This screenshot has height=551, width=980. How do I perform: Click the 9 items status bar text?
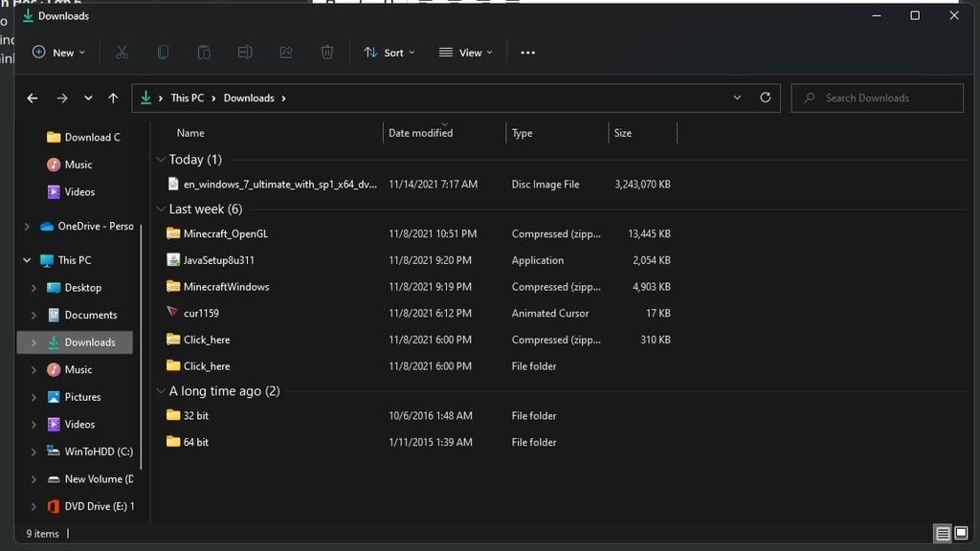click(42, 534)
